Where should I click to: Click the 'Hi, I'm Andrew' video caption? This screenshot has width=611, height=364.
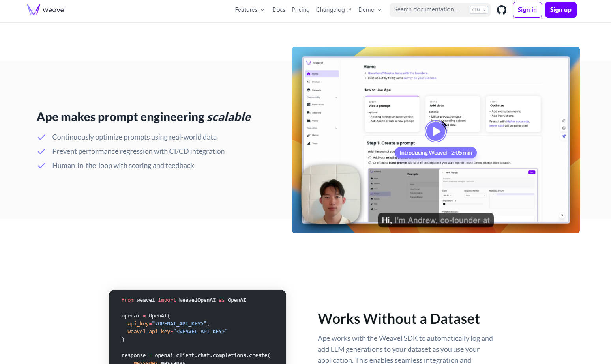tap(436, 220)
